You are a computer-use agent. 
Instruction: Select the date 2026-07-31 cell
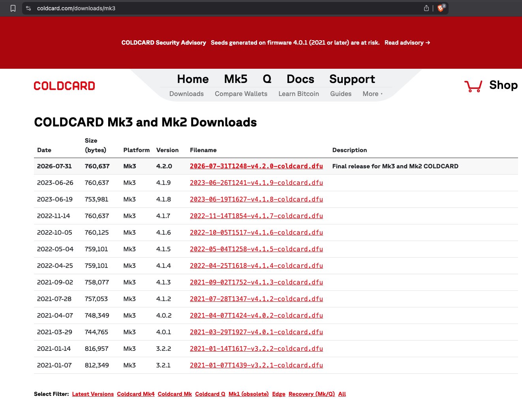coord(54,166)
